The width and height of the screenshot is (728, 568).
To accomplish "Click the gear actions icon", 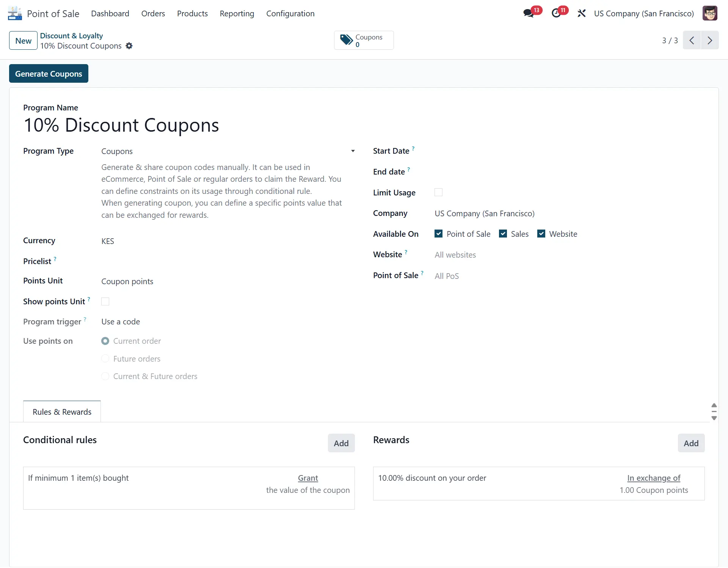I will pyautogui.click(x=129, y=46).
